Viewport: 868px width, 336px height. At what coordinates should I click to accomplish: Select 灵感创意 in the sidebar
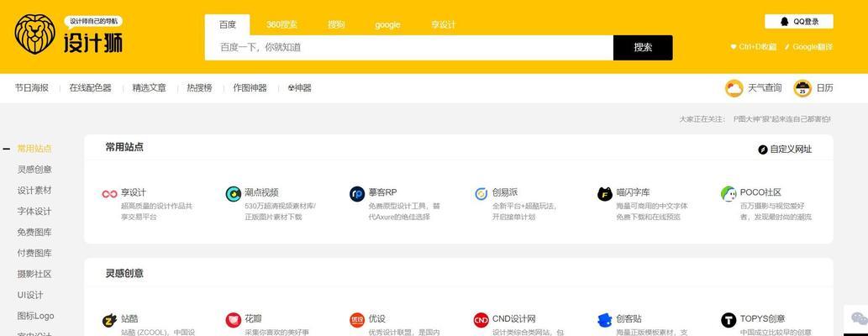(x=34, y=170)
